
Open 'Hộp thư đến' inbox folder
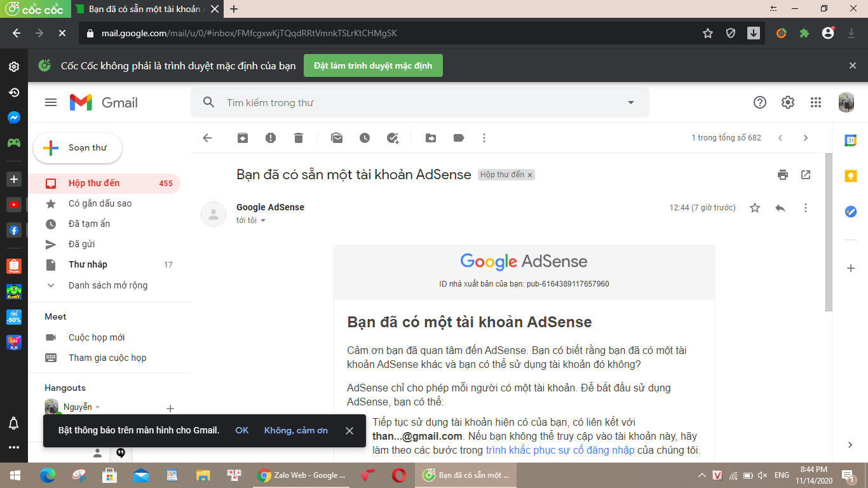(x=104, y=183)
